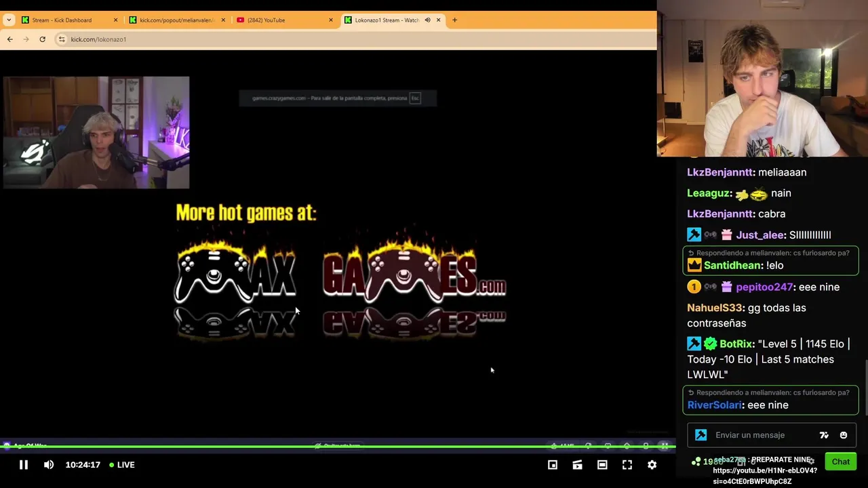This screenshot has width=868, height=488.
Task: Click Just_alee's gift badge icon
Action: point(726,235)
